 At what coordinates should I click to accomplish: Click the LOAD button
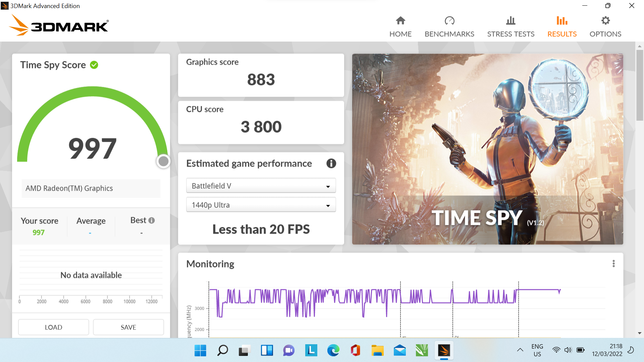point(53,327)
